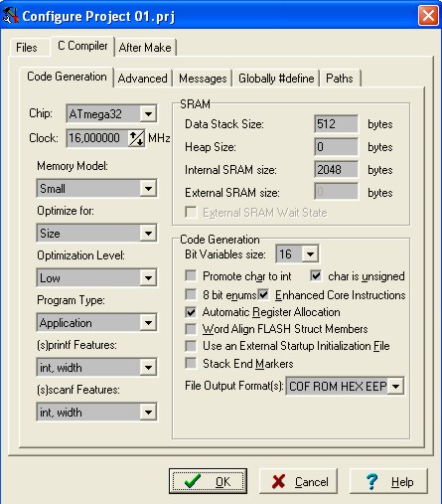This screenshot has height=504, width=442.
Task: Open the Globally #define tab
Action: (276, 79)
